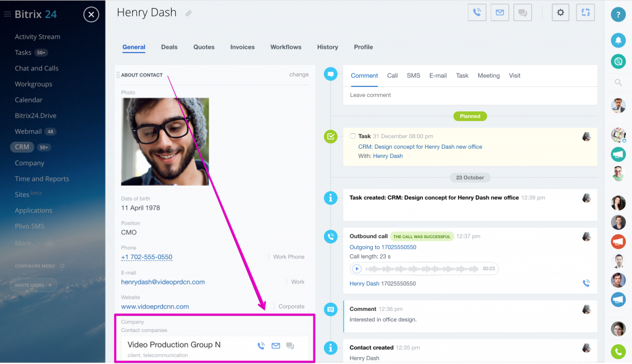Image resolution: width=632 pixels, height=364 pixels.
Task: Open the Invoices tab
Action: point(242,47)
